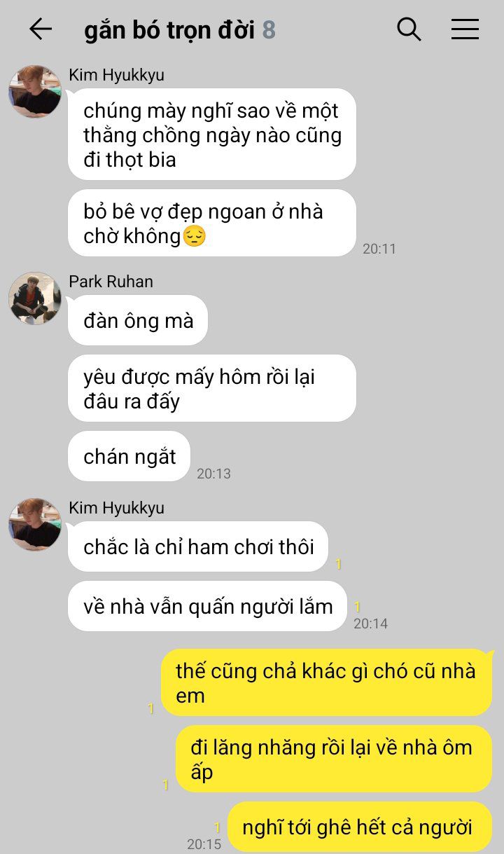Select message with pensive emoji

pyautogui.click(x=212, y=223)
